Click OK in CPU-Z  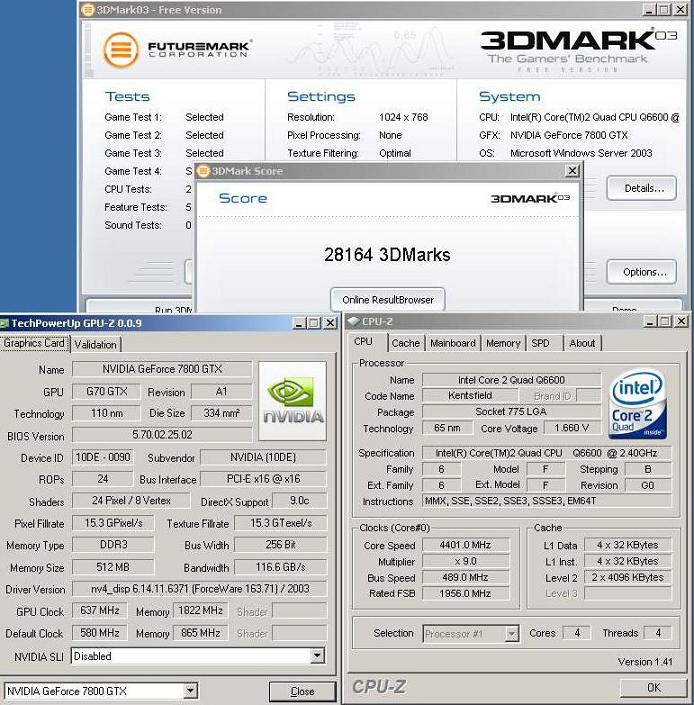[653, 687]
